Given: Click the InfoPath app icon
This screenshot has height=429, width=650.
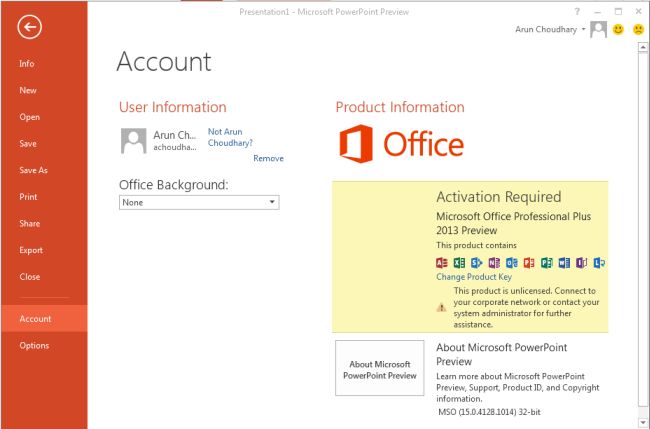Looking at the screenshot, I should click(582, 262).
